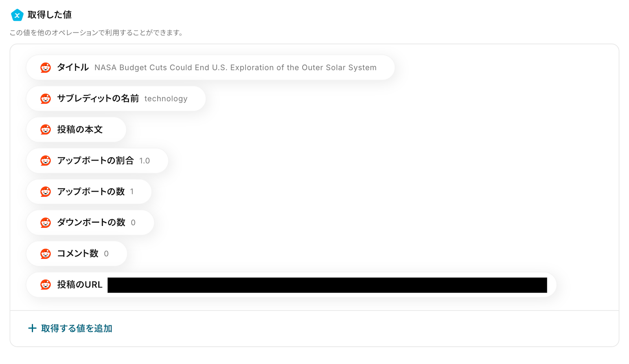Click the Reddit icon beside 投稿のURL

pyautogui.click(x=46, y=285)
